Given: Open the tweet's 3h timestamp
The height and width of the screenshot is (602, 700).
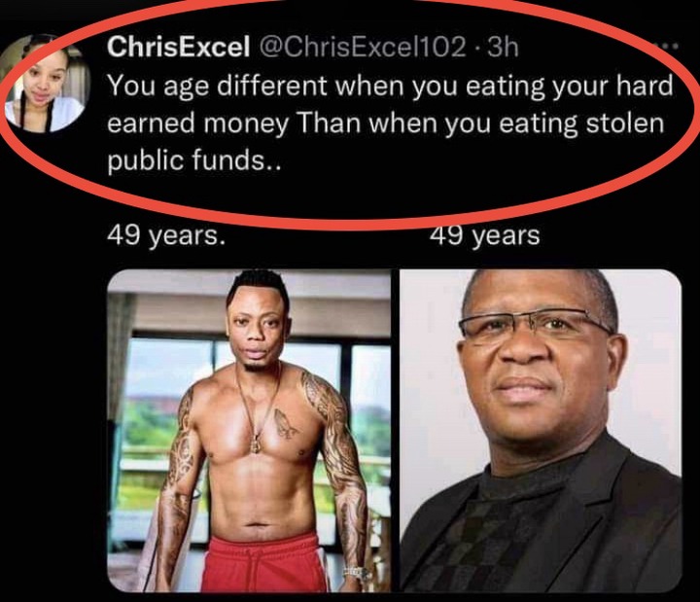Looking at the screenshot, I should click(x=502, y=47).
